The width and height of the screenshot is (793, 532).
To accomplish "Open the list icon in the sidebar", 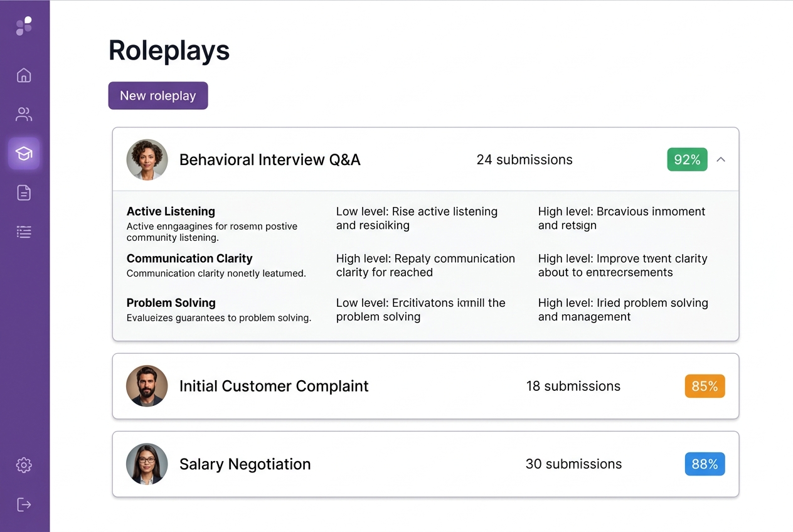I will [x=24, y=232].
